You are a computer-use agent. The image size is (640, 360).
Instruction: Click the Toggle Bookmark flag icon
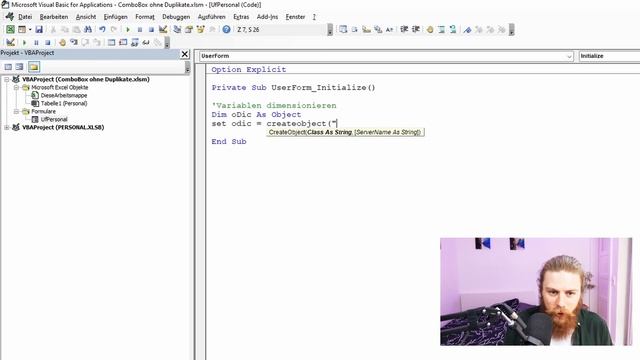[x=467, y=29]
